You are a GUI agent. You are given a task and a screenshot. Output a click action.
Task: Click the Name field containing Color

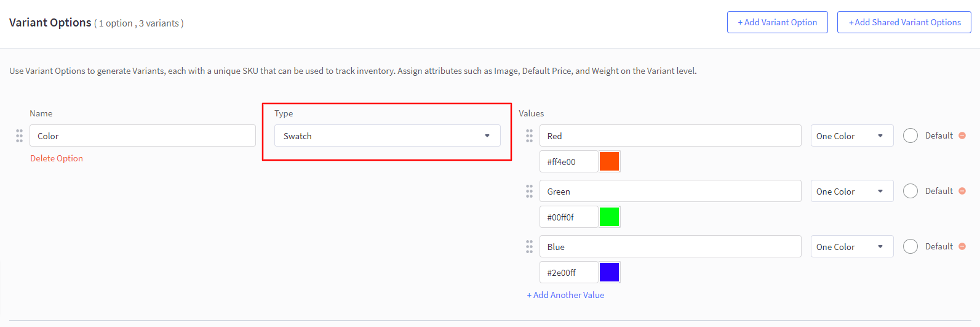pyautogui.click(x=142, y=136)
